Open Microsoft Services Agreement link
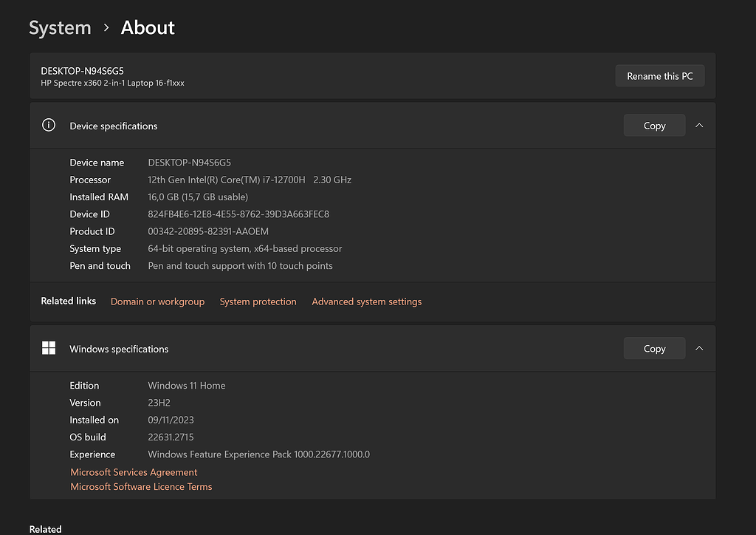This screenshot has height=535, width=756. (x=134, y=472)
